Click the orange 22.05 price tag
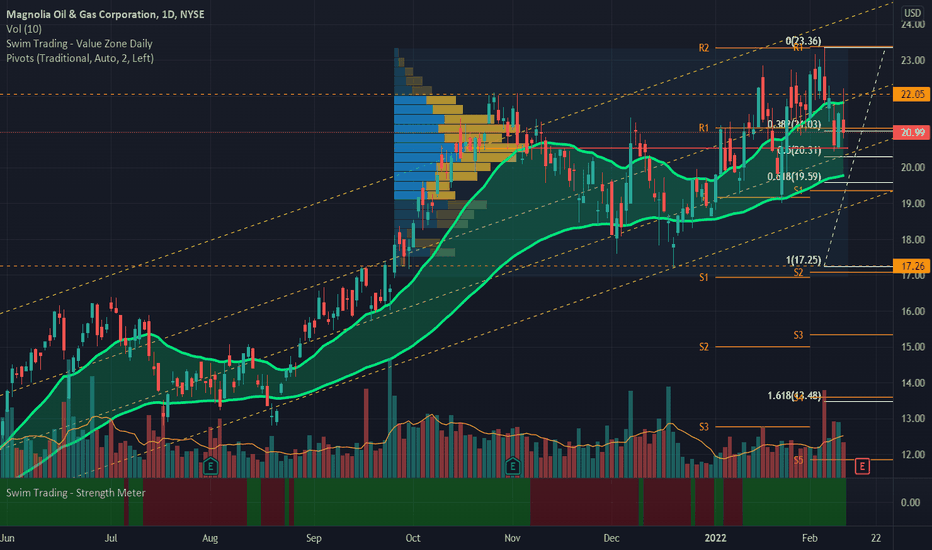932x550 pixels. pyautogui.click(x=912, y=94)
